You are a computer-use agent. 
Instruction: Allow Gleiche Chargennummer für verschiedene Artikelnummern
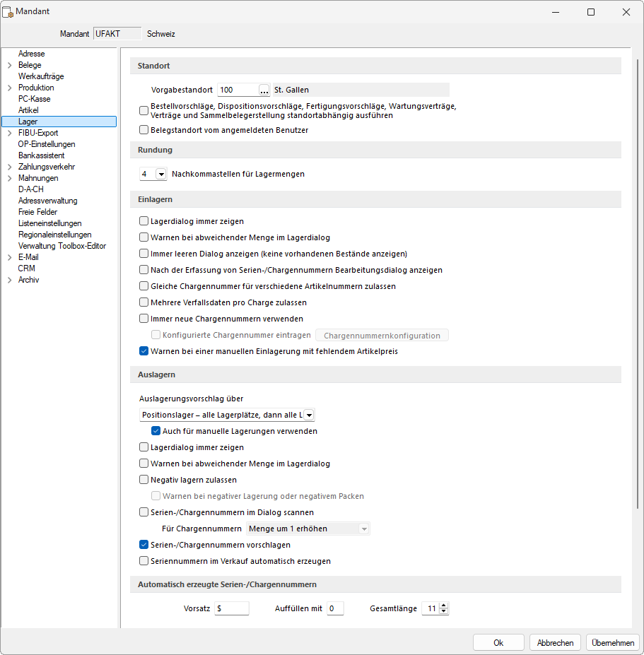[144, 286]
